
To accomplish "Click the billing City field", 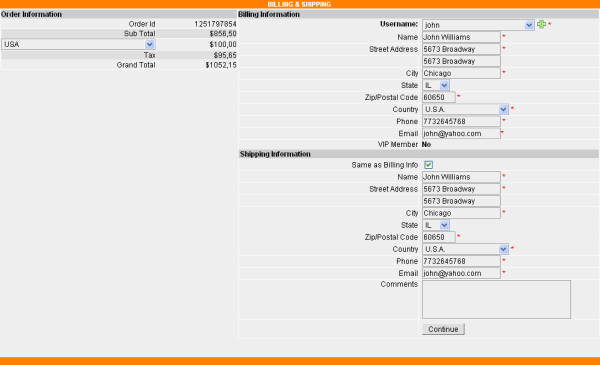I will (461, 73).
